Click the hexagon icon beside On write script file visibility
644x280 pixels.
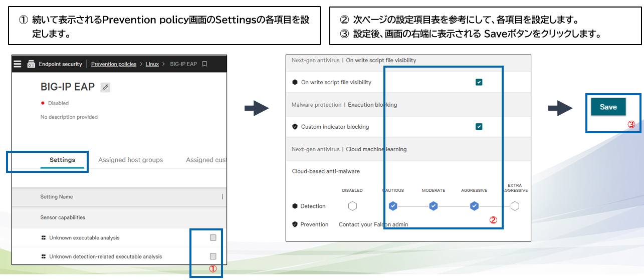coord(295,82)
